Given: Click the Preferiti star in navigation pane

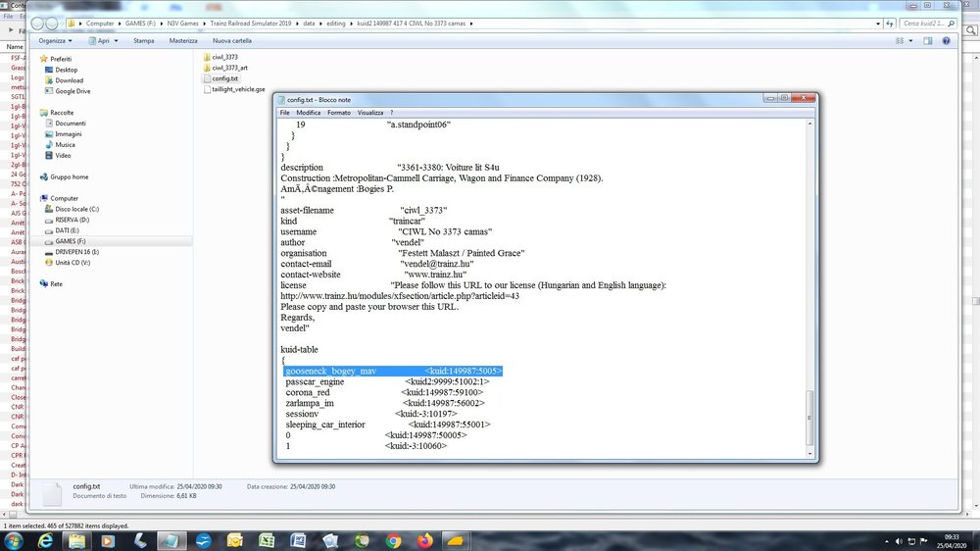Looking at the screenshot, I should (44, 59).
